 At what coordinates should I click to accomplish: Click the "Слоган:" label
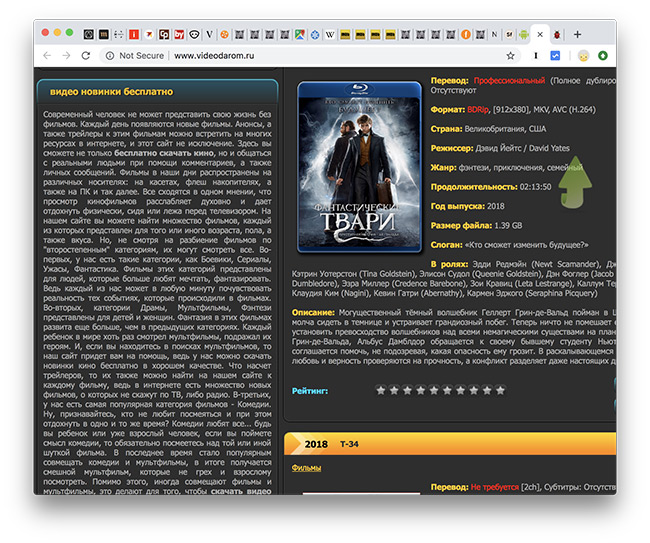click(446, 245)
